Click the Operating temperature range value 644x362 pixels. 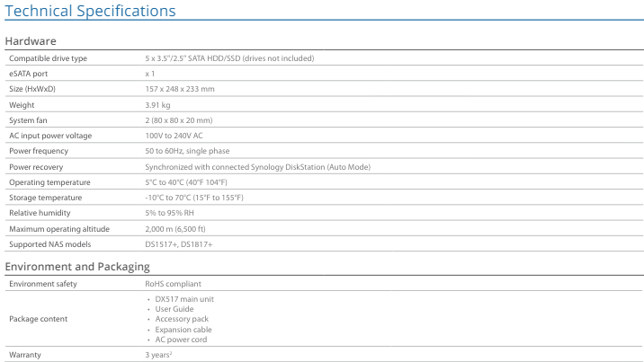(x=186, y=182)
